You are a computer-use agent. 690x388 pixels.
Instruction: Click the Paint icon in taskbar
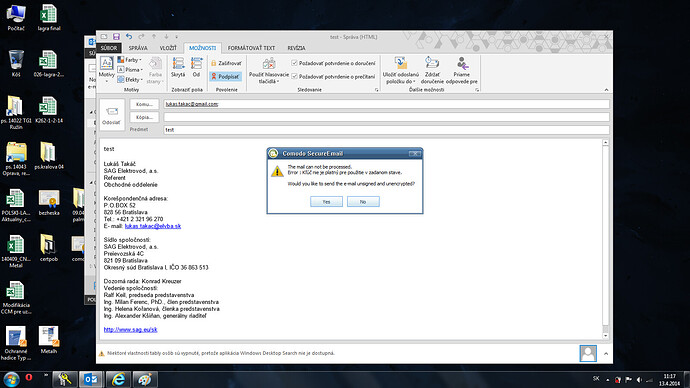point(145,379)
